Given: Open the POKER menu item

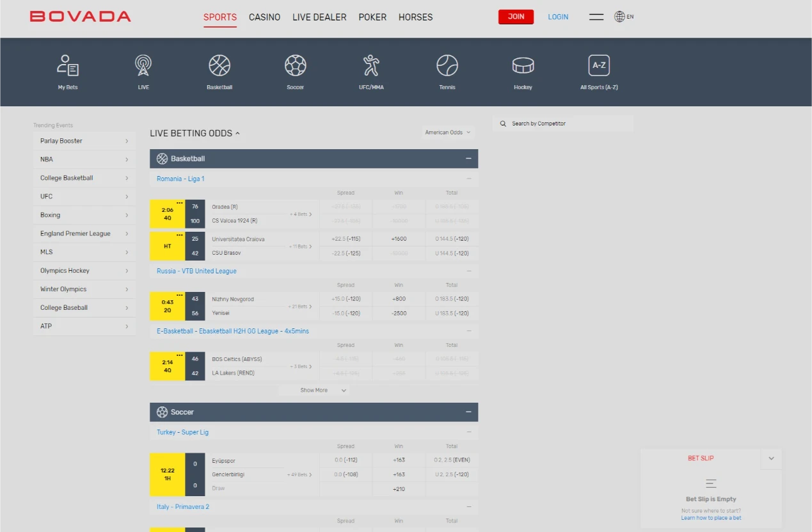Looking at the screenshot, I should point(372,17).
